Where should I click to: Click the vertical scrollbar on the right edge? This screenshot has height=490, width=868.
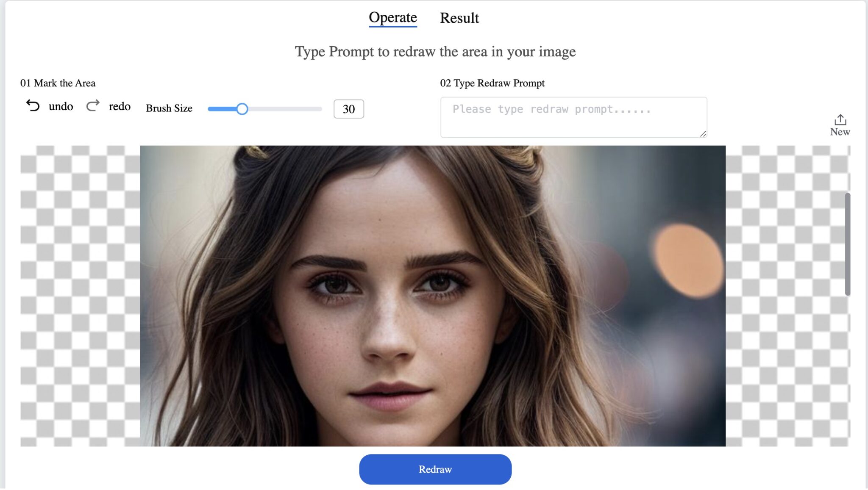coord(848,241)
